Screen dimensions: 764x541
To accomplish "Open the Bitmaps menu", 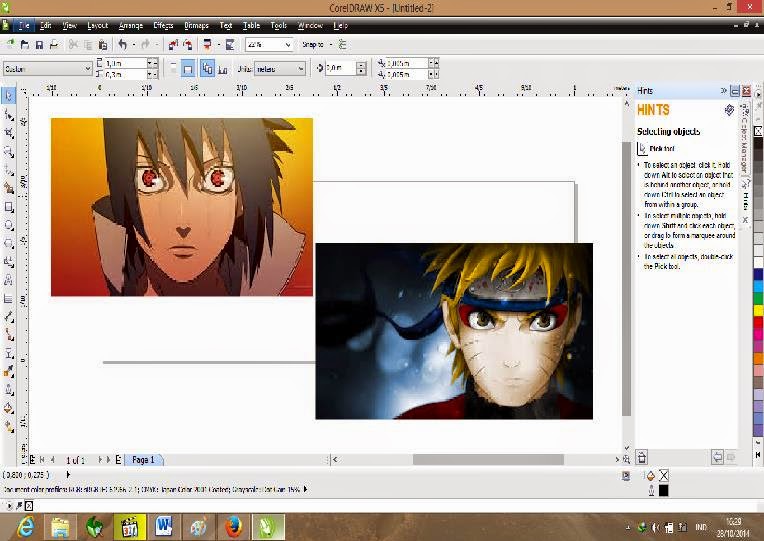I will point(196,25).
